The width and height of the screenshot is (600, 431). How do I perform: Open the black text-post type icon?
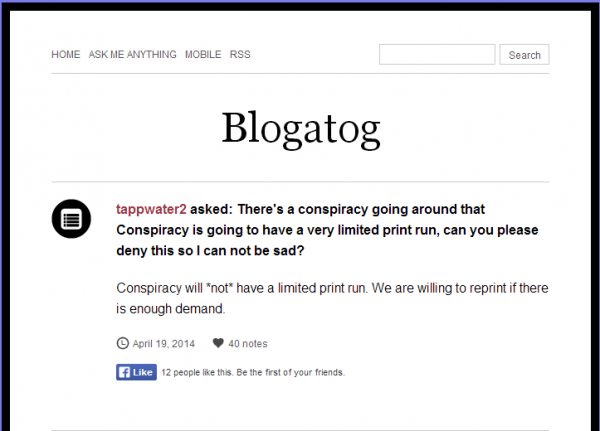[71, 219]
